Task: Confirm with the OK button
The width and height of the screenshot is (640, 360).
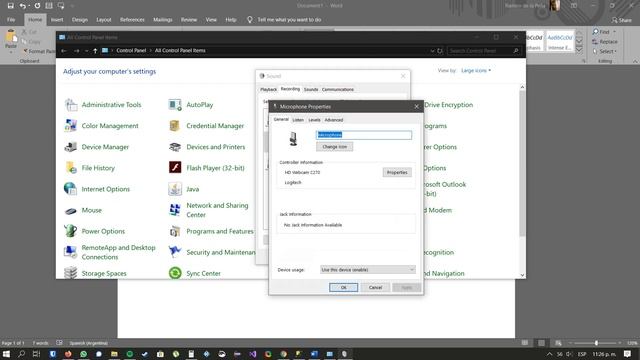Action: tap(343, 287)
